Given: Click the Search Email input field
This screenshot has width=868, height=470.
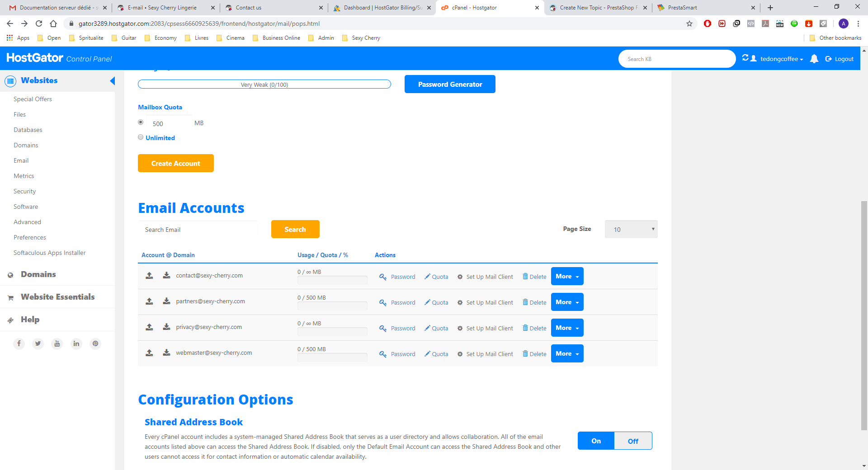Looking at the screenshot, I should point(198,230).
